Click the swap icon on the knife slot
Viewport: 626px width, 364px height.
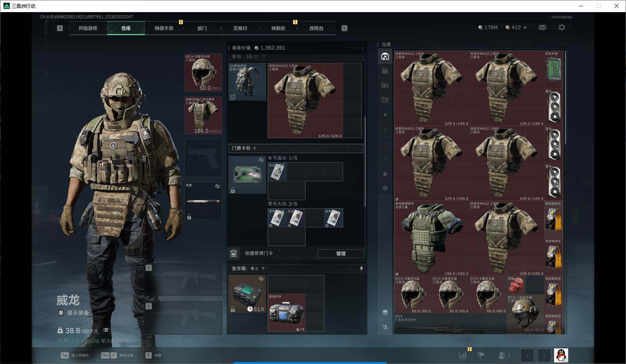(x=217, y=187)
